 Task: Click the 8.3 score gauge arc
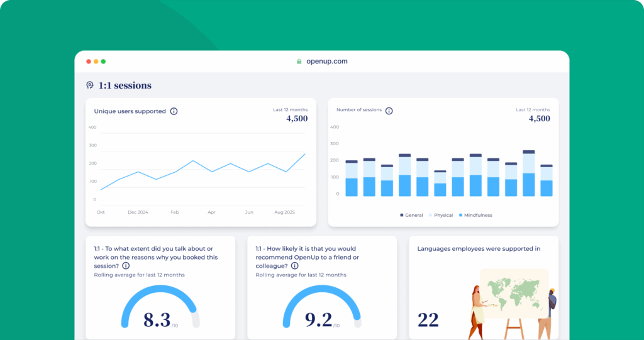[x=159, y=296]
